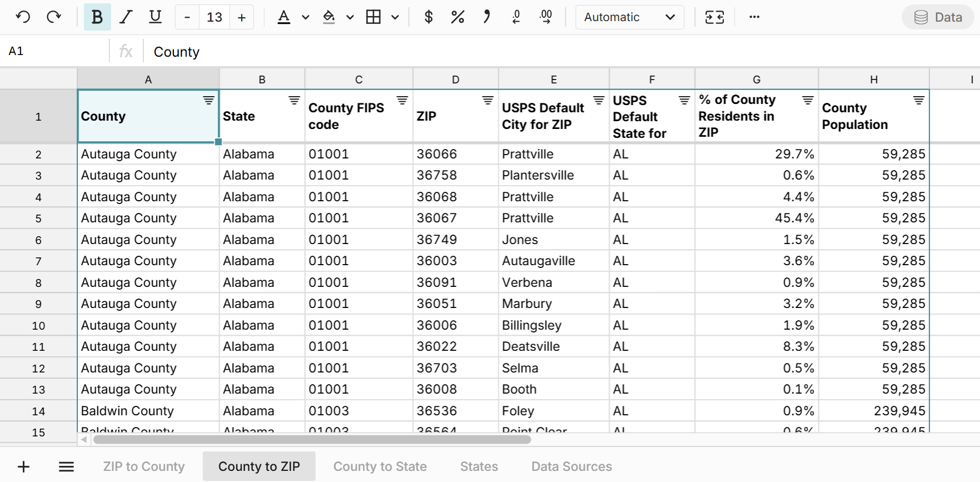This screenshot has height=482, width=980.
Task: Apply currency format with dollar icon
Action: coord(428,17)
